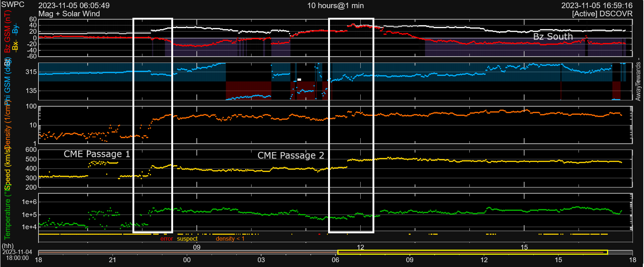Click the '600' tick on speed axis
Image resolution: width=644 pixels, height=267 pixels.
[x=31, y=150]
